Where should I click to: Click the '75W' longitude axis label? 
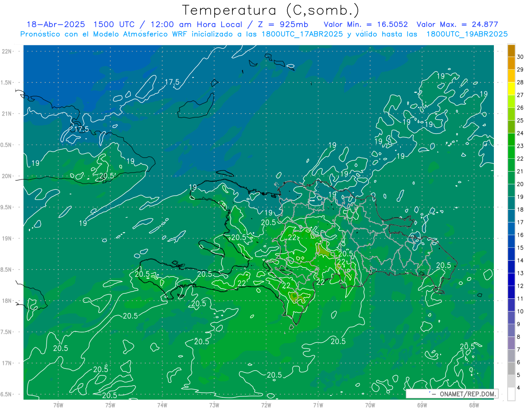pyautogui.click(x=110, y=405)
